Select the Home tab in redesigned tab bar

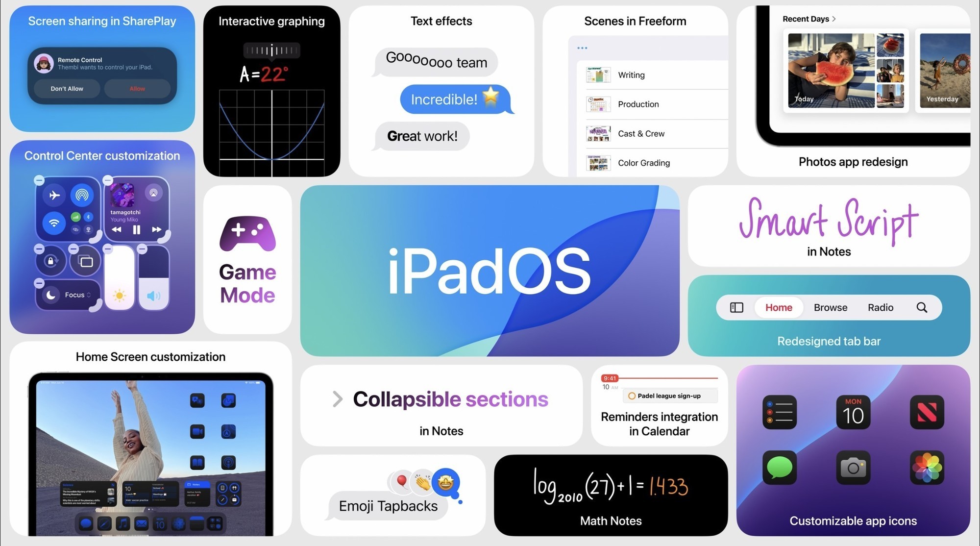tap(779, 307)
